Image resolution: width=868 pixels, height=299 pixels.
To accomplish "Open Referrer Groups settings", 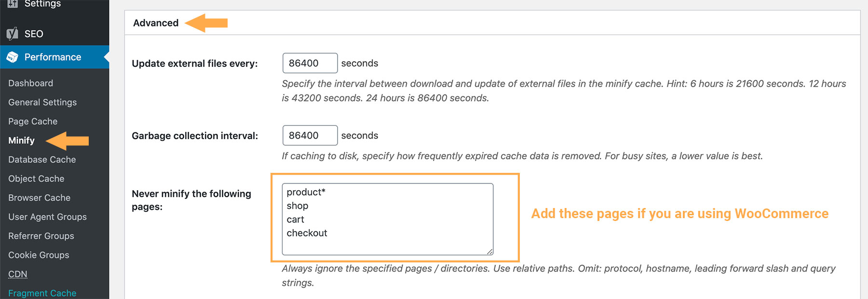I will pos(41,235).
